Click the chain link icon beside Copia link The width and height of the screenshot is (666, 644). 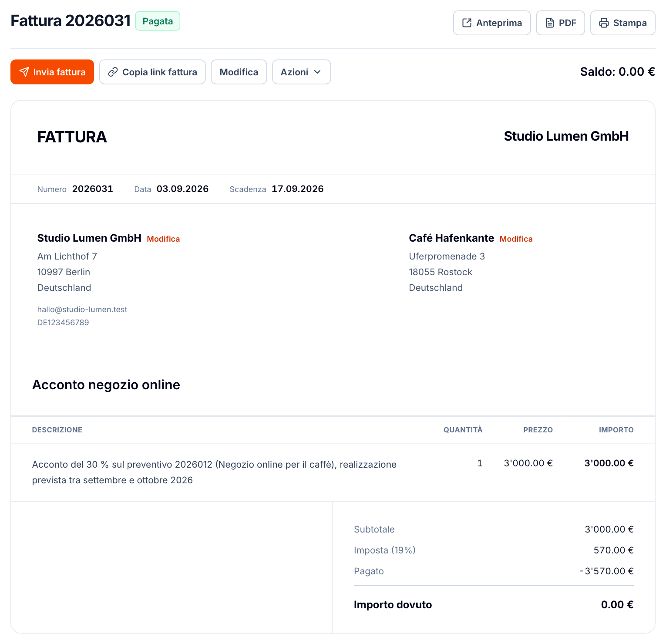[113, 72]
